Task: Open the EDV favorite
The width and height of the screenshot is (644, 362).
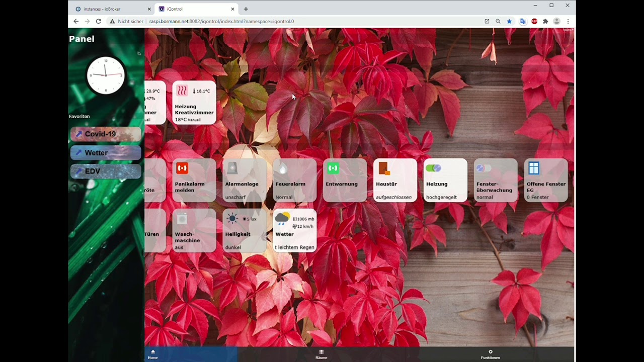Action: pyautogui.click(x=106, y=171)
